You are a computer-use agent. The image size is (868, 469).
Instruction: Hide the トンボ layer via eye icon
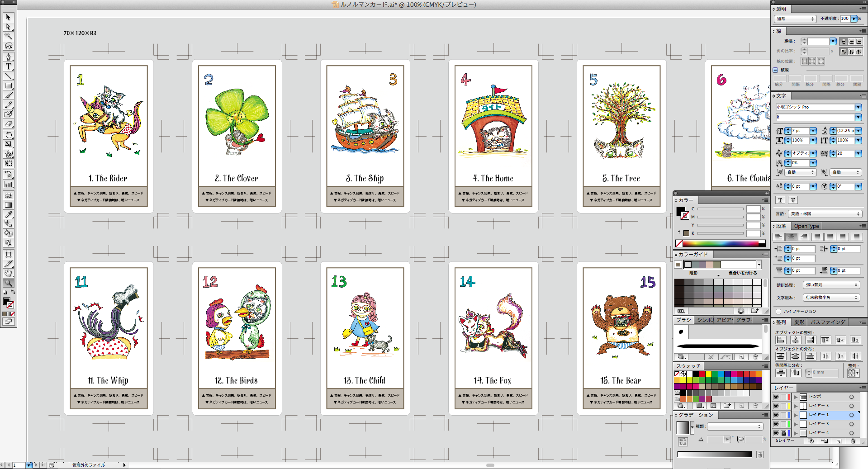click(x=776, y=397)
